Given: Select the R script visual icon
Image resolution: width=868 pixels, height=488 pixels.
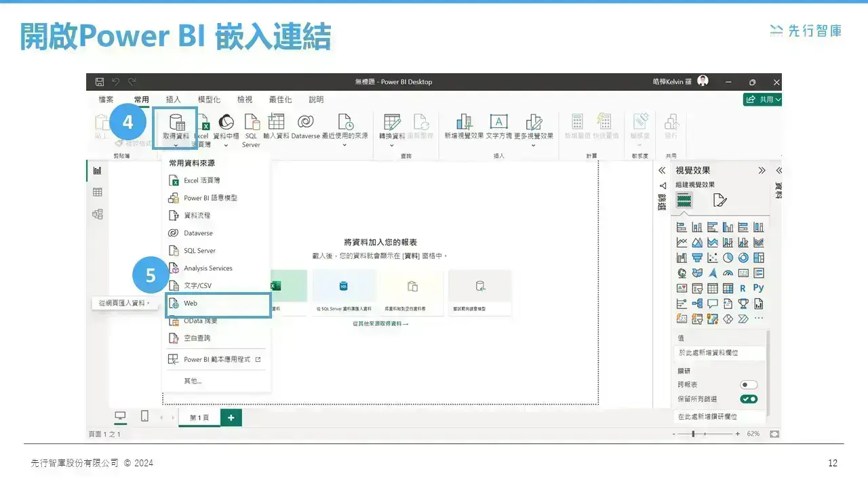Looking at the screenshot, I should 743,288.
